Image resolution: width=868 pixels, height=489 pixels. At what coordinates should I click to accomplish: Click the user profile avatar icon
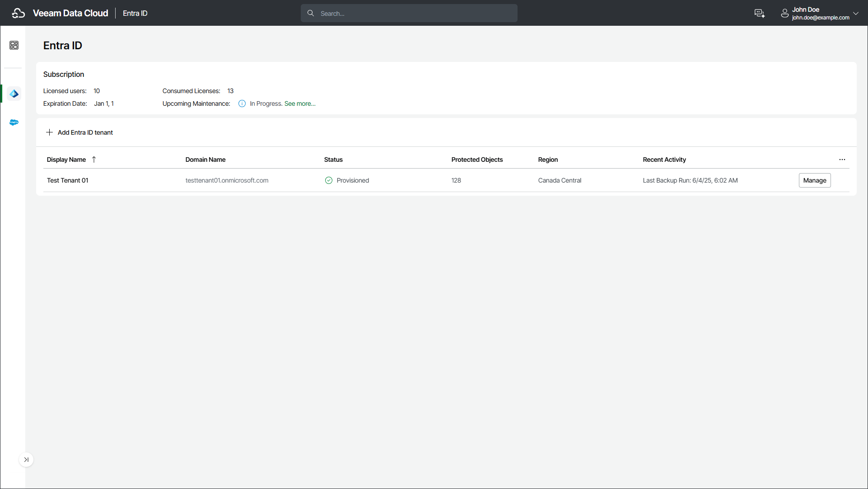785,14
